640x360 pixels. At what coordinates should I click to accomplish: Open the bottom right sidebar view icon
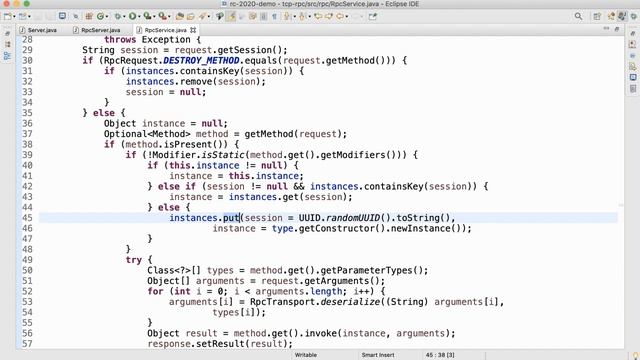pos(633,89)
